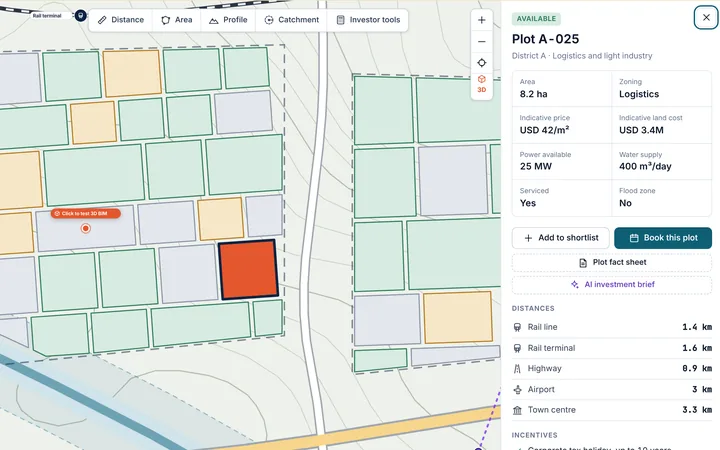This screenshot has width=720, height=450.
Task: Click the train icon beside Rail line
Action: tap(518, 327)
